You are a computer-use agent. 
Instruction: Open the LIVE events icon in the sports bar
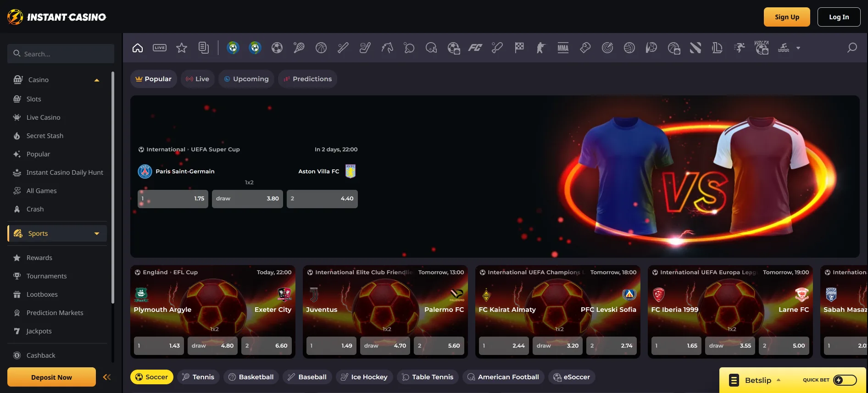(160, 48)
